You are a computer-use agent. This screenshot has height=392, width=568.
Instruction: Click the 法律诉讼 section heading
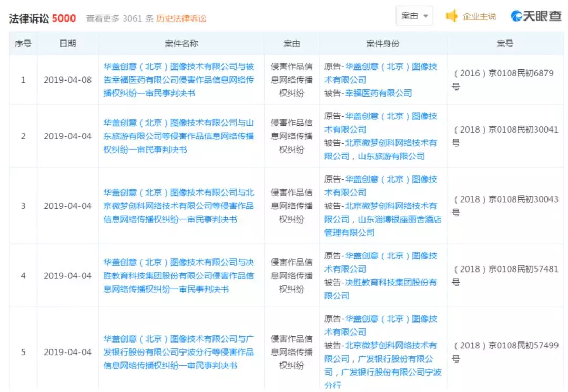pyautogui.click(x=29, y=18)
